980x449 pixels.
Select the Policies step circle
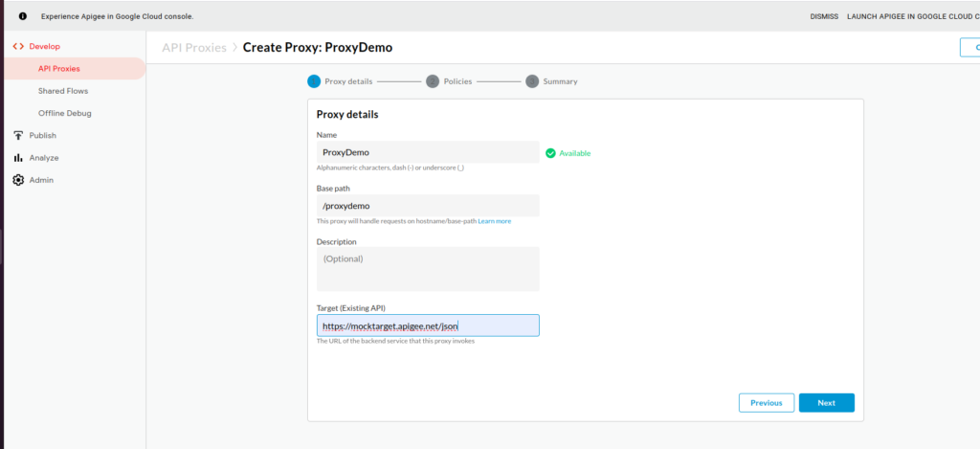point(433,81)
